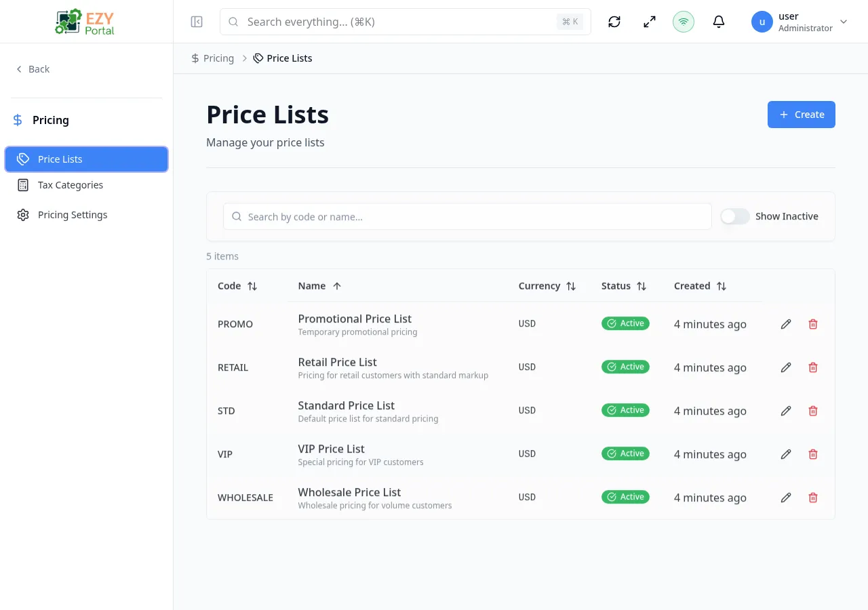Delete the WHOLESALE price list
The width and height of the screenshot is (868, 610).
click(x=812, y=497)
